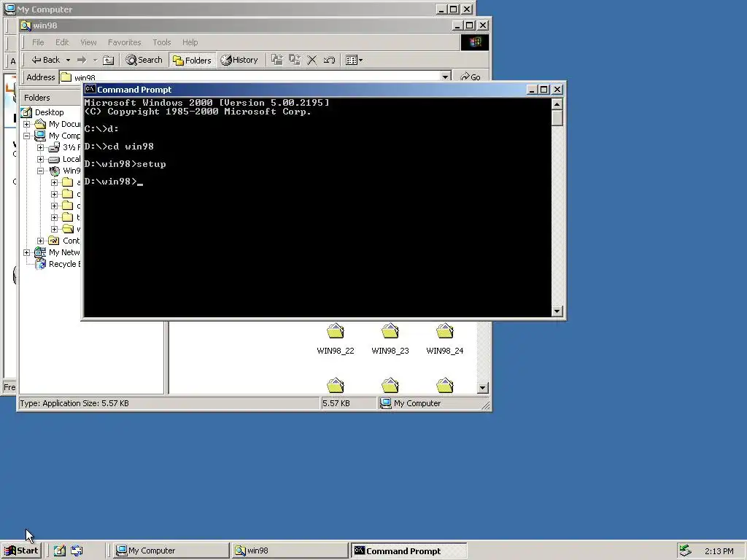
Task: Click Command Prompt scrollbar up arrow
Action: pos(557,104)
